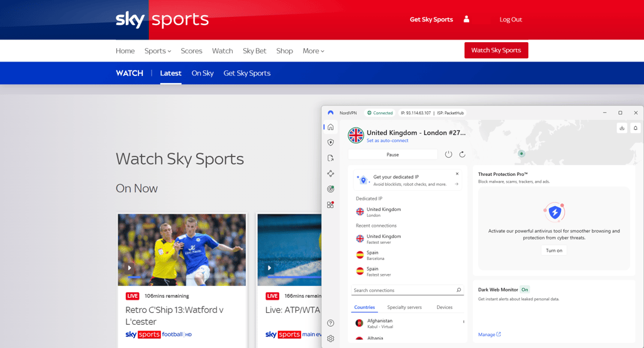The width and height of the screenshot is (644, 348).
Task: Expand the Sports dropdown menu
Action: tap(158, 51)
